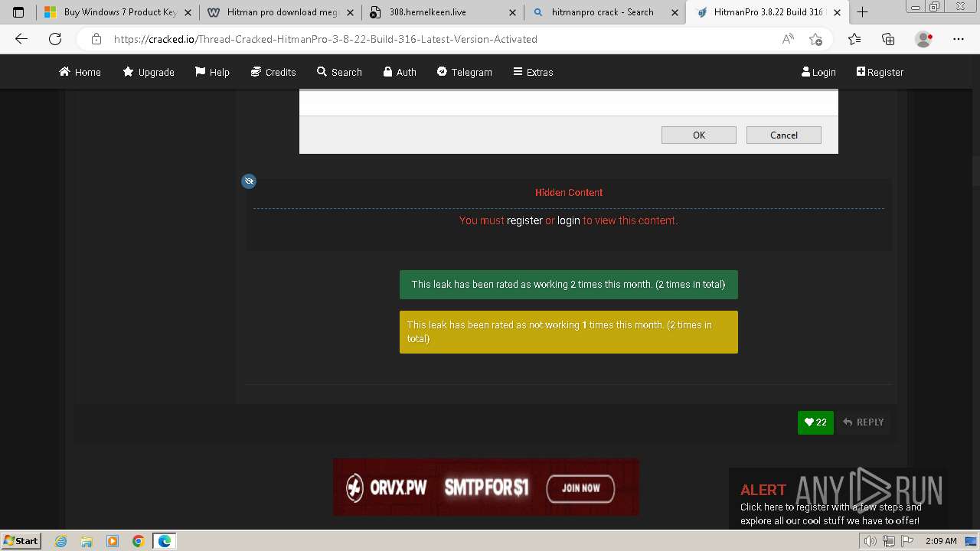Click the yellow 'not working' rating notice
This screenshot has width=980, height=551.
point(569,332)
